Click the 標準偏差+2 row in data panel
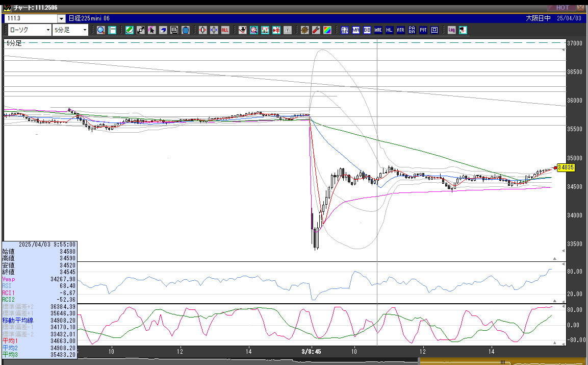Image resolution: width=588 pixels, height=365 pixels. 39,306
